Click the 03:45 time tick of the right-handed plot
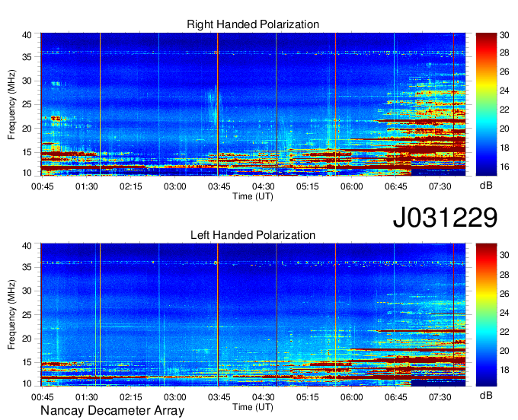 (x=219, y=186)
